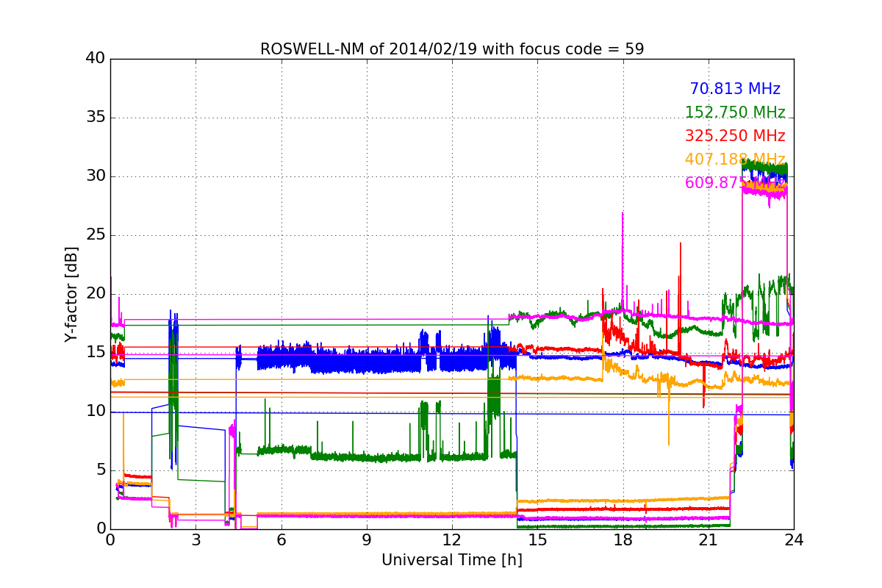882x588 pixels.
Task: Click the Y-factor [dB] axis label
Action: tap(71, 294)
